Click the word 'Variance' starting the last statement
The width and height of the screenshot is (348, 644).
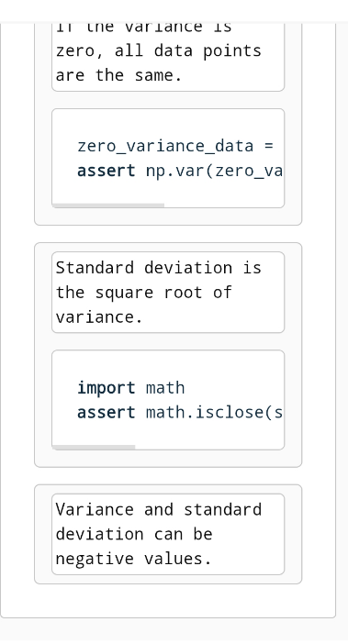(95, 510)
